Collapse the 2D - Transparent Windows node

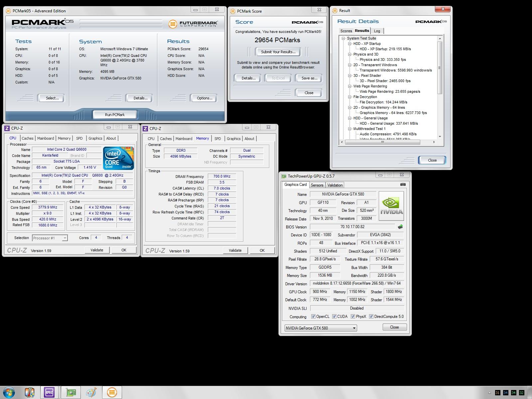[x=350, y=65]
